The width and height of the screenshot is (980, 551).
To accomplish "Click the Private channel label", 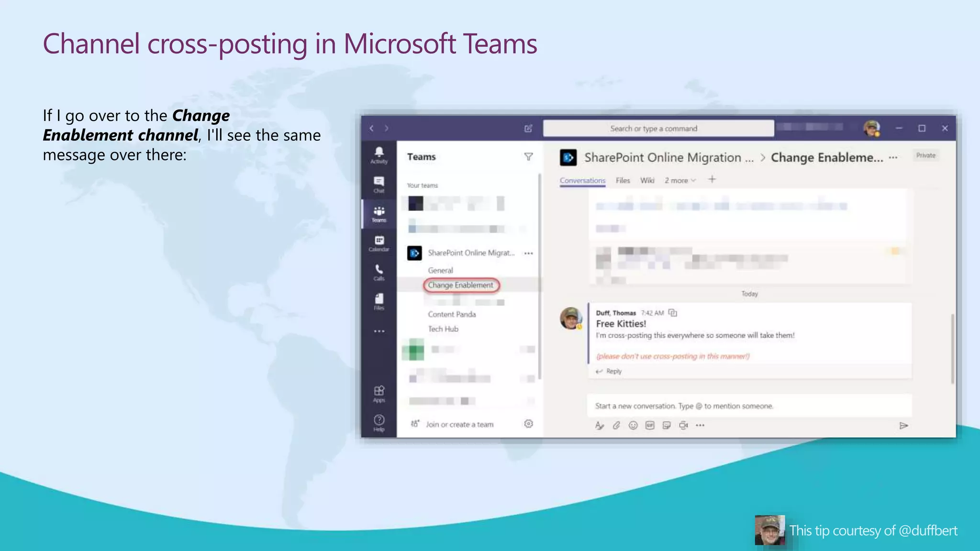I will coord(925,155).
